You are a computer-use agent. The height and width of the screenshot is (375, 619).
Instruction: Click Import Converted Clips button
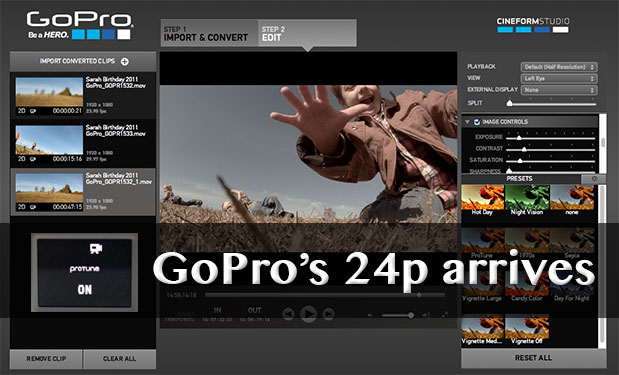tap(83, 61)
